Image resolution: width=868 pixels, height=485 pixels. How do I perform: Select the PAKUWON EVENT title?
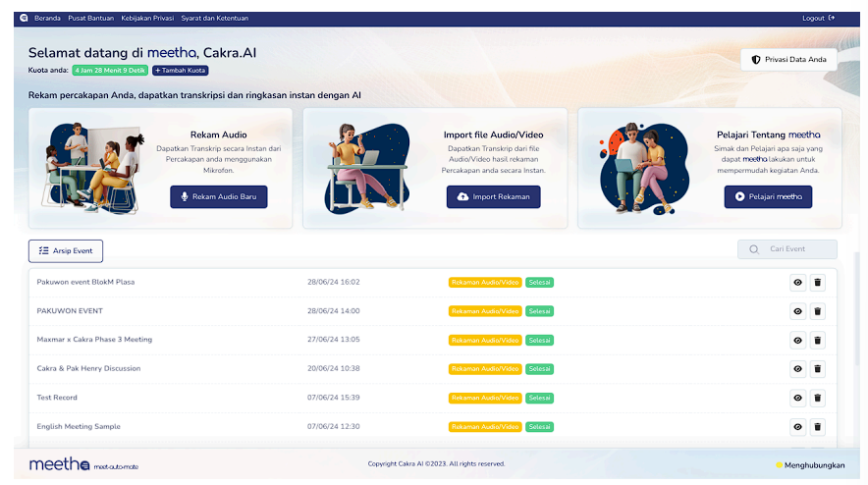pyautogui.click(x=70, y=310)
